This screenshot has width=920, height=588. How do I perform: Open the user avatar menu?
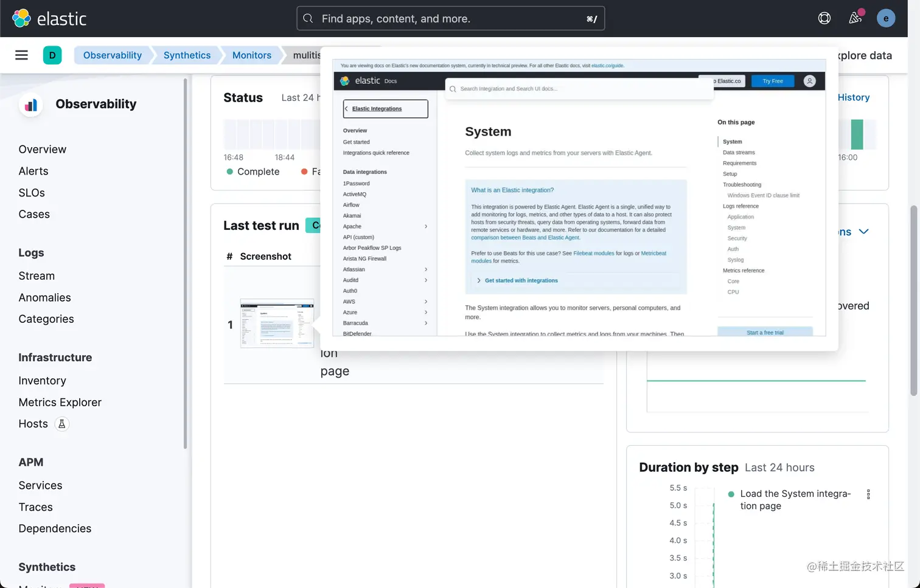pyautogui.click(x=886, y=18)
